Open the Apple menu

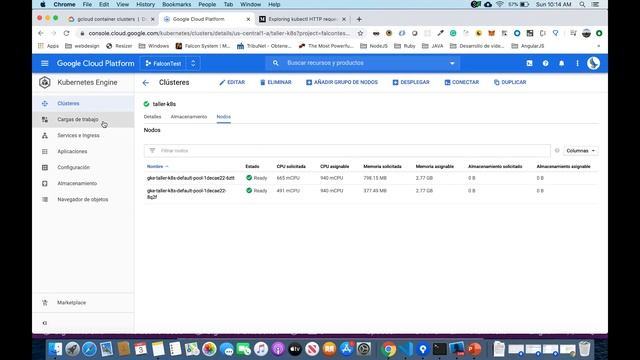42,4
